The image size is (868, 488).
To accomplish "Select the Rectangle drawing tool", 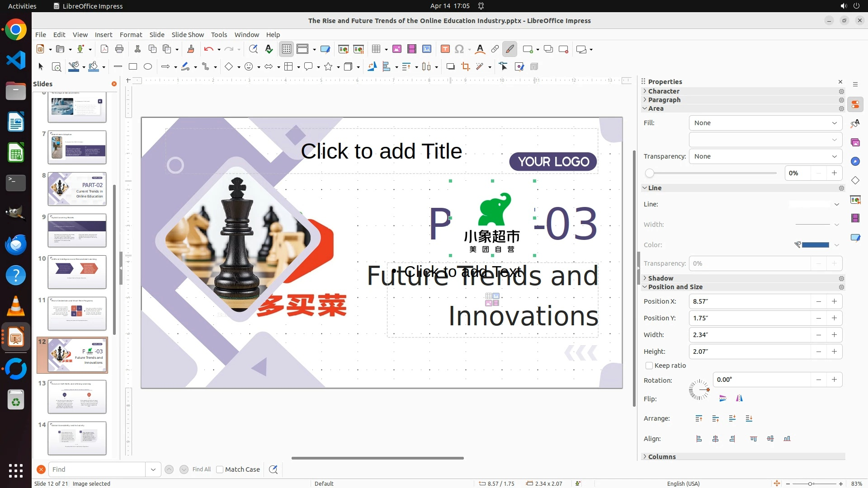I will point(133,67).
